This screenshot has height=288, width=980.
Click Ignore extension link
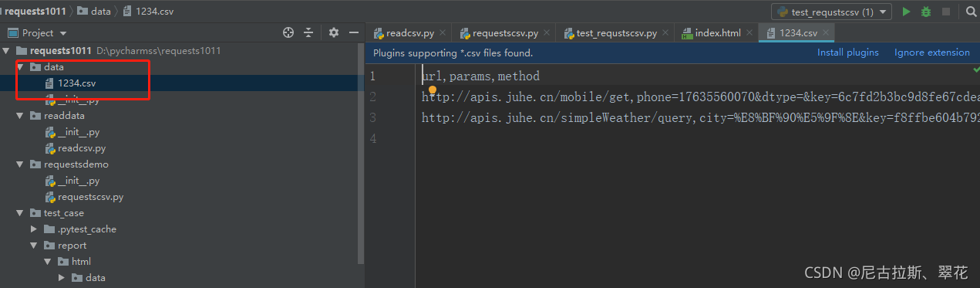tap(932, 53)
